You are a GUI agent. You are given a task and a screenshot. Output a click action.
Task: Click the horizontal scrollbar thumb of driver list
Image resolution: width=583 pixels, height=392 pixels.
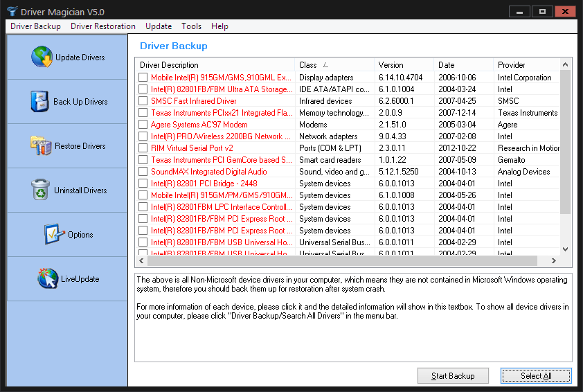(343, 260)
